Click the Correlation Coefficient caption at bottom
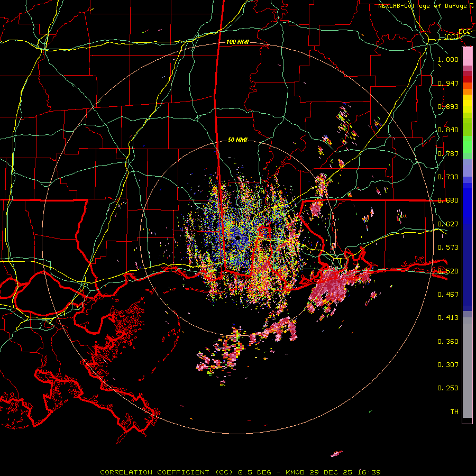The image size is (476, 476). coord(241,472)
